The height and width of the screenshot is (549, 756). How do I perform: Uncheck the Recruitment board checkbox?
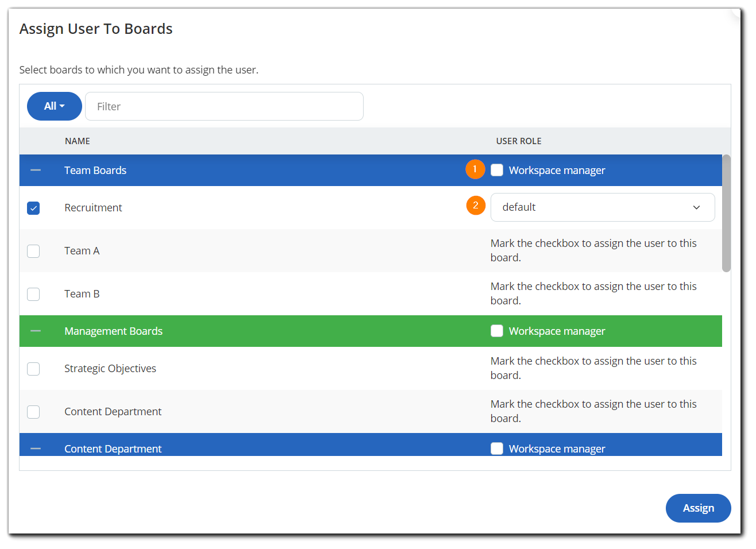coord(33,208)
